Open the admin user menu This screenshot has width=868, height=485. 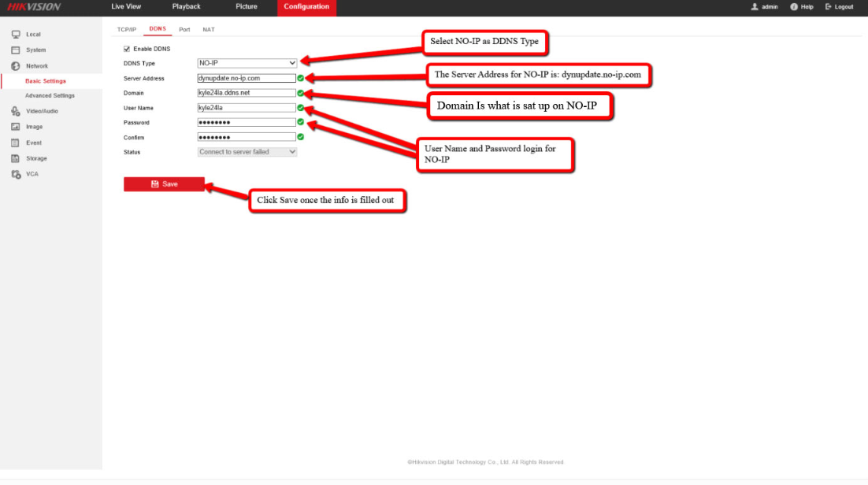tap(765, 7)
